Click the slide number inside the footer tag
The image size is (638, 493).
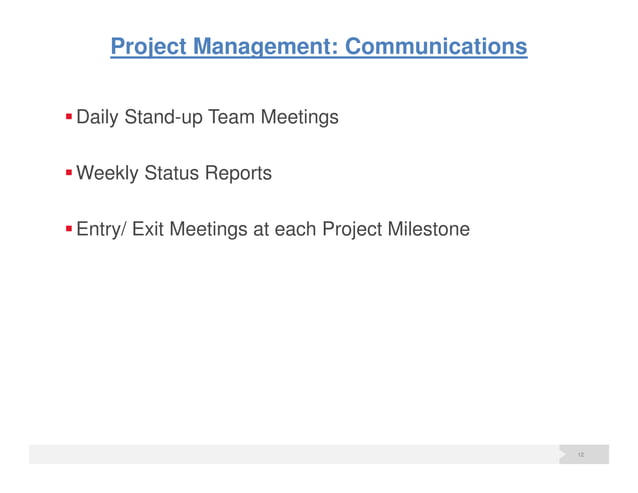[581, 454]
